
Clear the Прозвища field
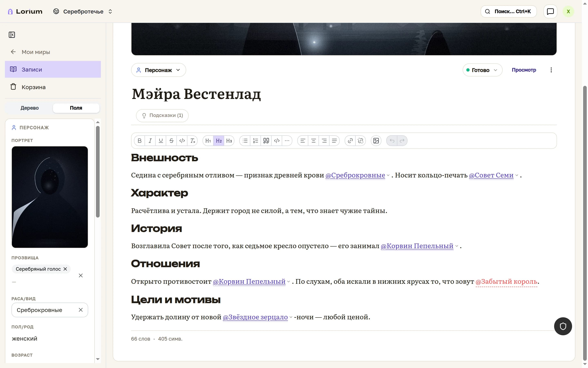click(x=81, y=276)
